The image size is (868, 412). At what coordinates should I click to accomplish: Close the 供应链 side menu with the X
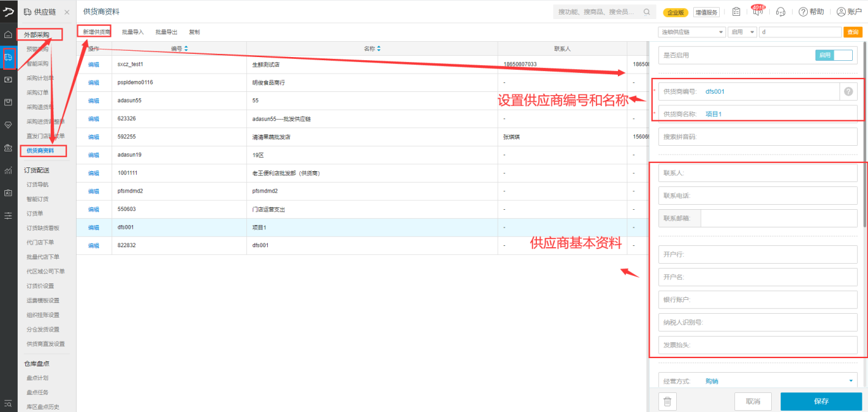tap(67, 12)
